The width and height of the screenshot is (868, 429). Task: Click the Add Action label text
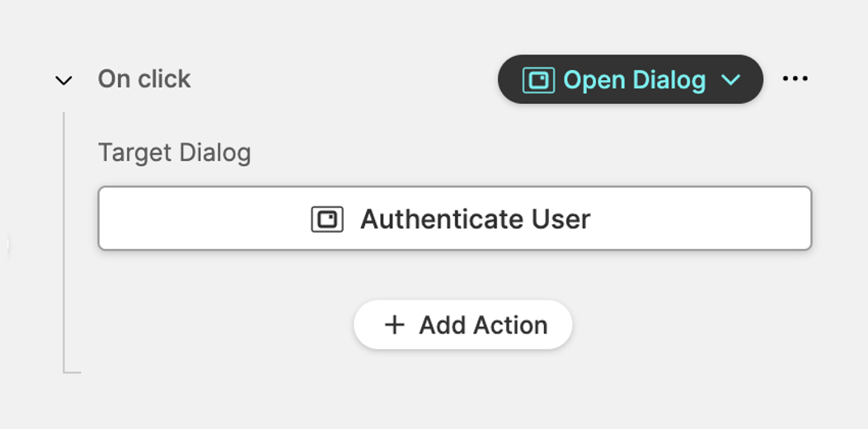(x=483, y=325)
